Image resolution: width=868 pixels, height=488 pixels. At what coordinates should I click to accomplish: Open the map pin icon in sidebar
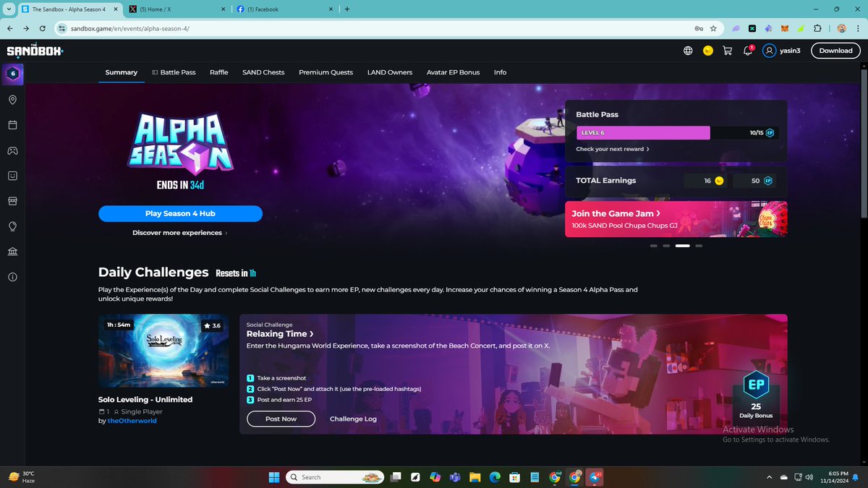pos(13,100)
